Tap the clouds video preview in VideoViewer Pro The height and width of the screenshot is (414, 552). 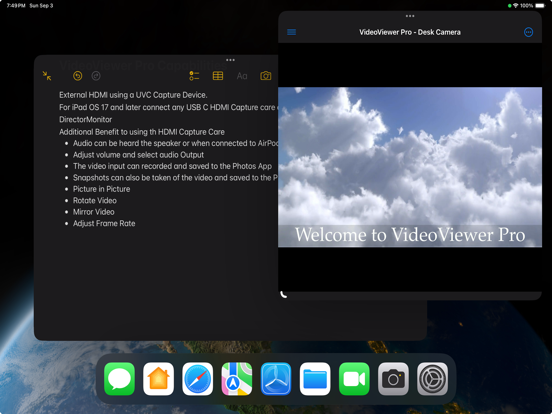click(410, 167)
